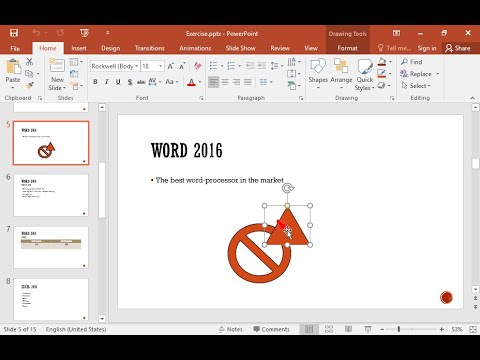Screen dimensions: 480x360
Task: Open the Comments pane
Action: (271, 329)
